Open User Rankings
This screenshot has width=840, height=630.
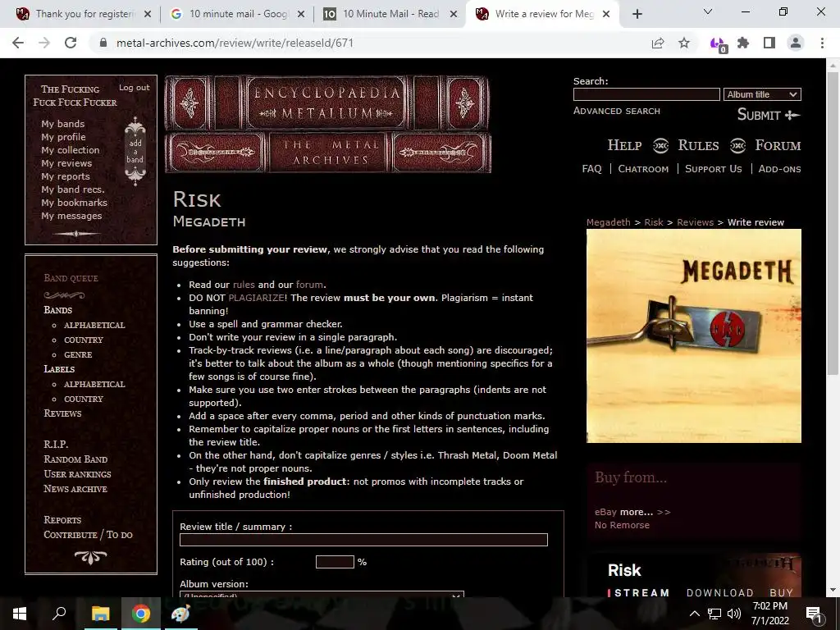tap(77, 474)
